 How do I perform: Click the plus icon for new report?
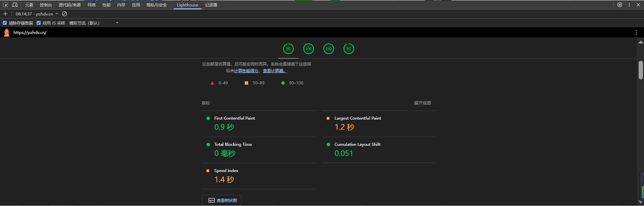5,14
